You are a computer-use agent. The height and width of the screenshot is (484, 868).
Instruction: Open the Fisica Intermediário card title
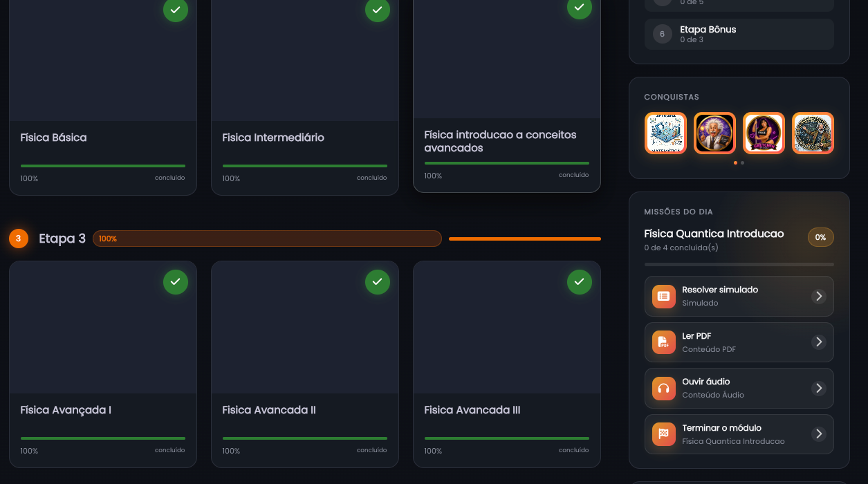pos(273,138)
